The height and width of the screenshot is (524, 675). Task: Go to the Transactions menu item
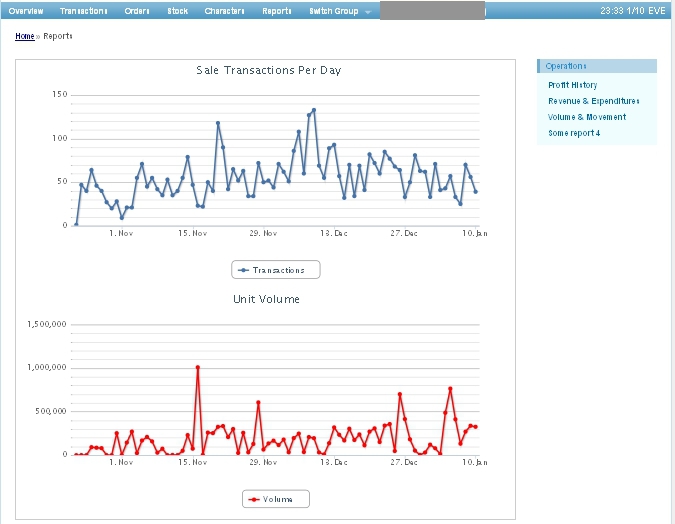pyautogui.click(x=83, y=10)
